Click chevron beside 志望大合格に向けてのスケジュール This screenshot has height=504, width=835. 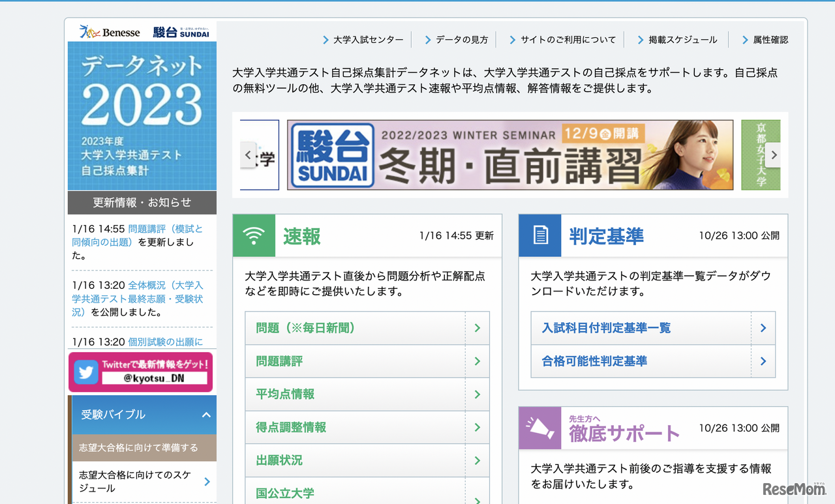pos(207,482)
